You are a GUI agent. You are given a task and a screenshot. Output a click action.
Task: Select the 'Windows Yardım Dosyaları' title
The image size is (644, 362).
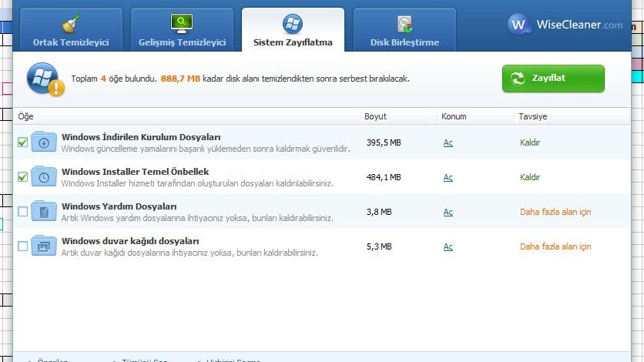[x=119, y=206]
